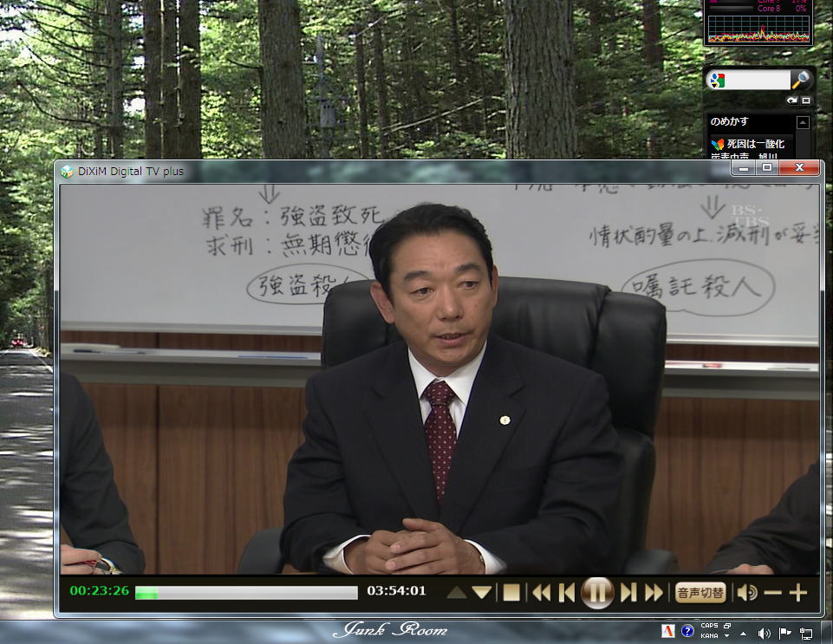833x644 pixels.
Task: Show hidden tray icons arrow
Action: [743, 633]
